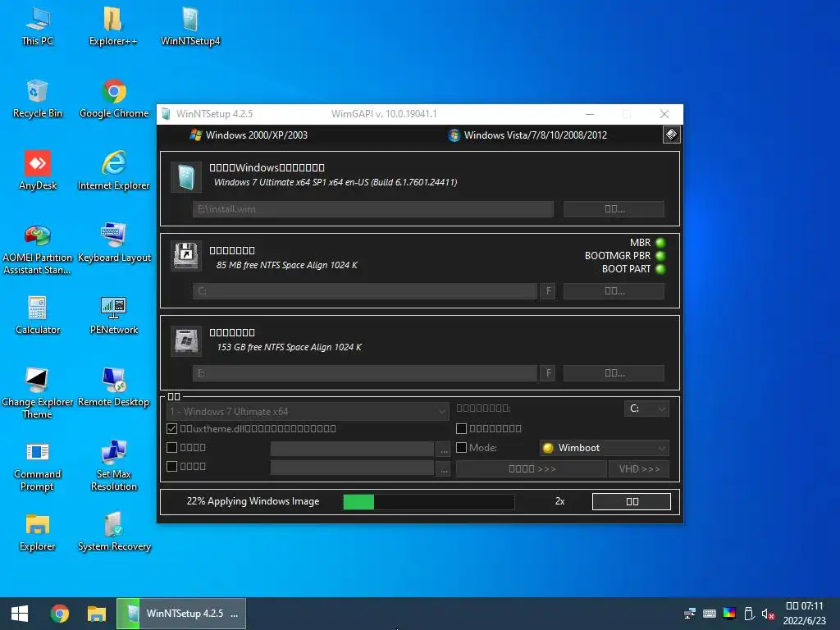Click the keyboard tray icon
This screenshot has height=630, width=840.
tap(710, 614)
